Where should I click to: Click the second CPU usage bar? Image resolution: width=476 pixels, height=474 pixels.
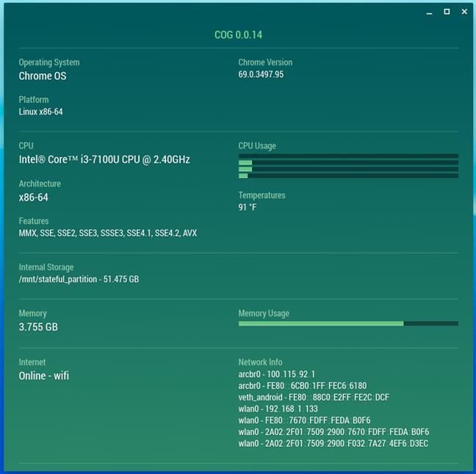[348, 162]
